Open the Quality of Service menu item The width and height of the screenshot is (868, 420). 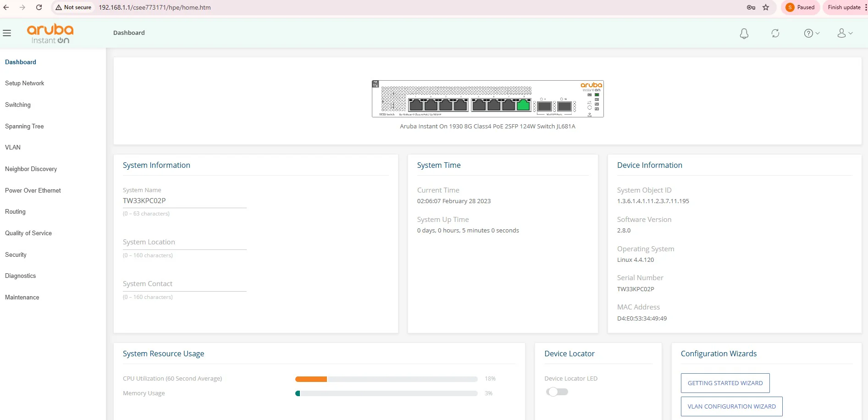pos(28,233)
